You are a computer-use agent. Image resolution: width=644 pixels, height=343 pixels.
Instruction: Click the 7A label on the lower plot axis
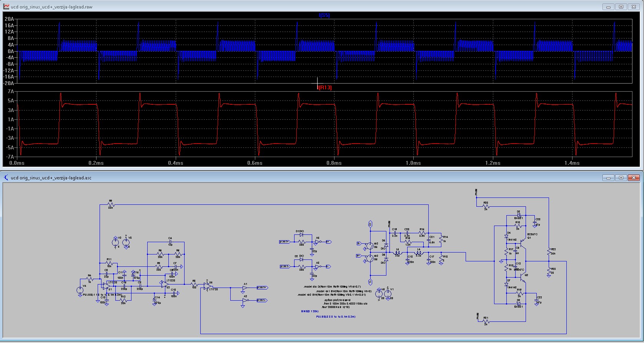[x=11, y=92]
